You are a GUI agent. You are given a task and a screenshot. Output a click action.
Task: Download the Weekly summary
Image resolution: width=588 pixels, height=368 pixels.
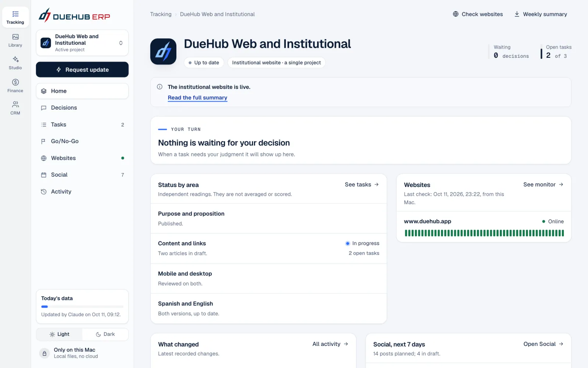[x=541, y=14]
